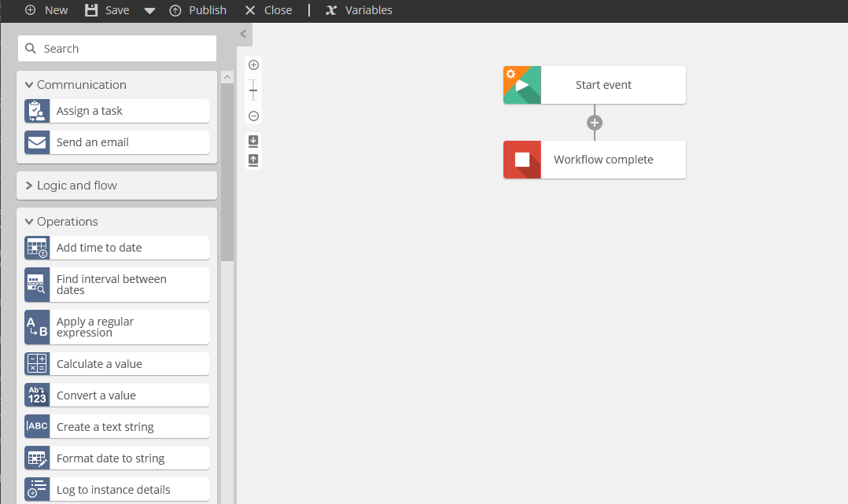Click the Calculate a value label

(x=99, y=364)
